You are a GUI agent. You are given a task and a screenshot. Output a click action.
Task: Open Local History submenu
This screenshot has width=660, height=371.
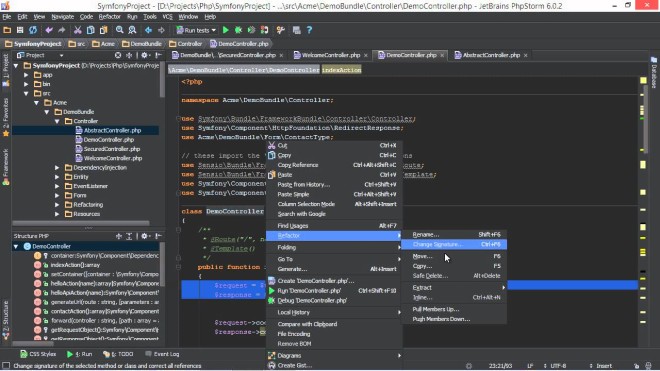pyautogui.click(x=333, y=312)
